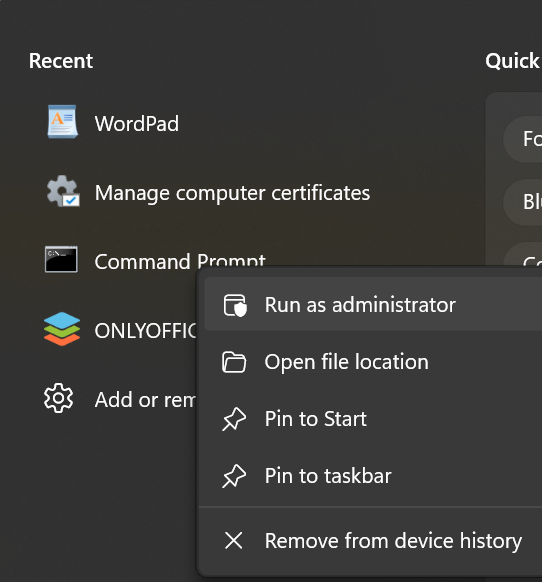The width and height of the screenshot is (542, 582).
Task: Choose Run as administrator from context menu
Action: [x=373, y=304]
